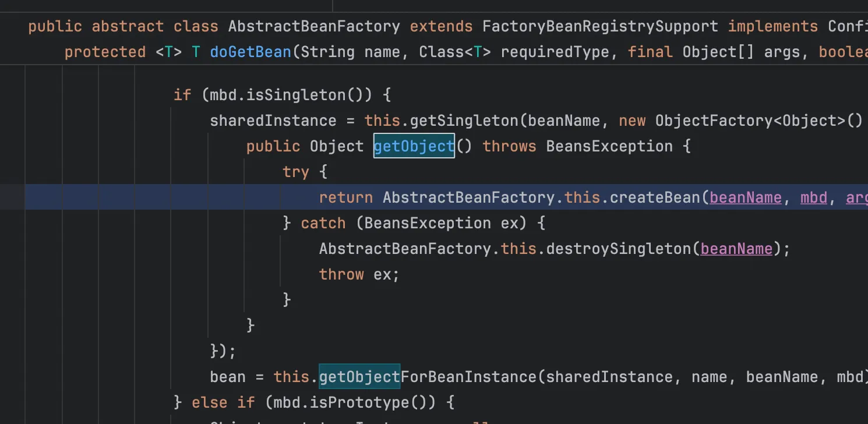
Task: Click the try keyword
Action: pos(296,172)
